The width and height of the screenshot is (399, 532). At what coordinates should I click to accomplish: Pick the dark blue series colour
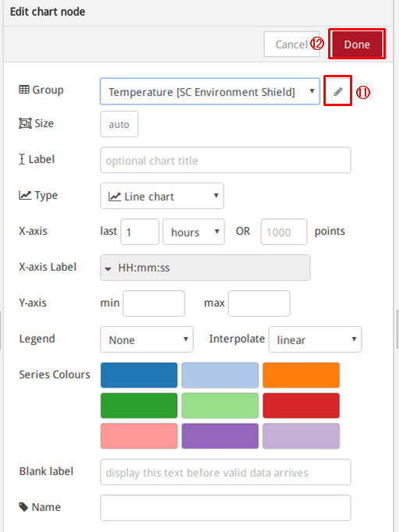139,375
